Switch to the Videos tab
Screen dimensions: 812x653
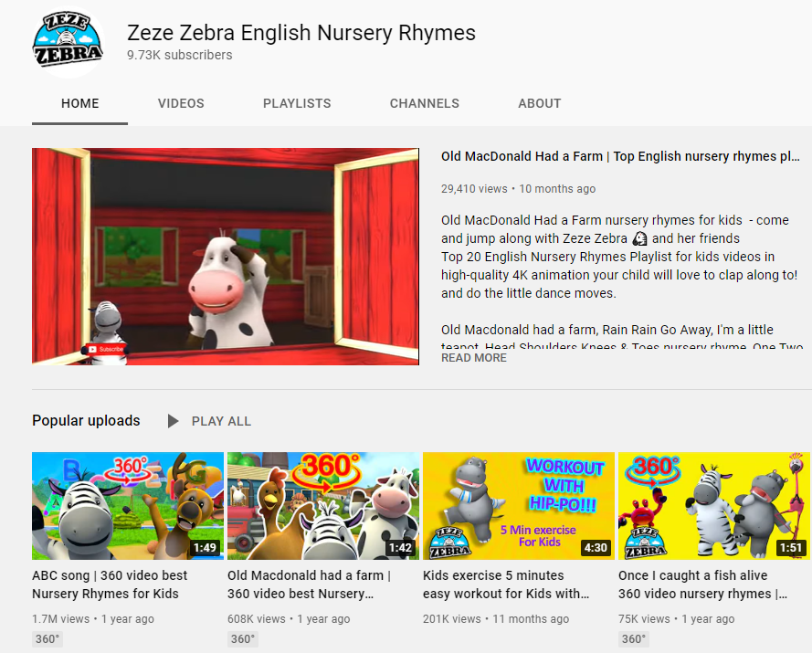point(181,103)
